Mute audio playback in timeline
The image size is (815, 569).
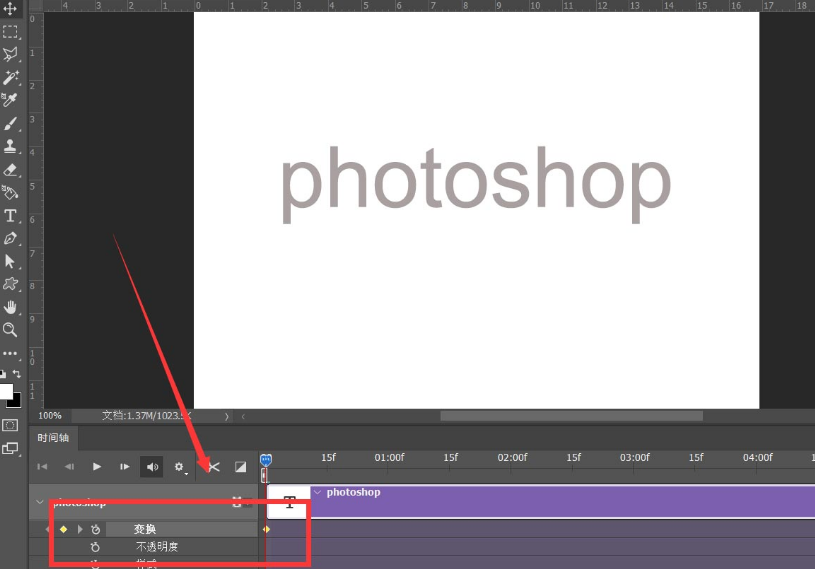pyautogui.click(x=152, y=466)
